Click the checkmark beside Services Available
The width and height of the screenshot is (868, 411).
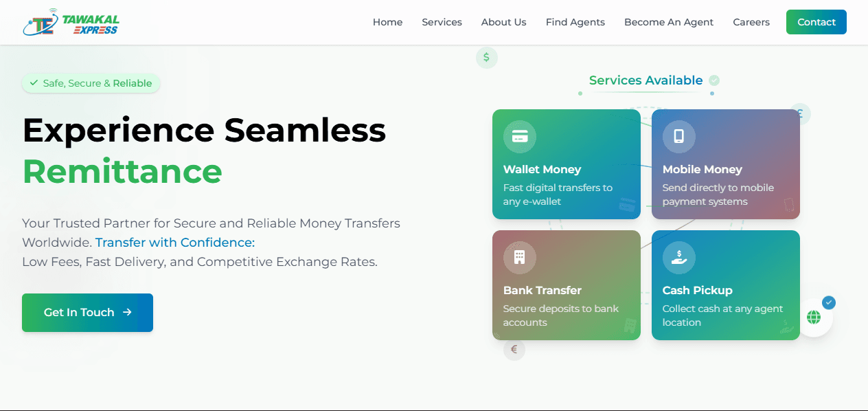714,80
